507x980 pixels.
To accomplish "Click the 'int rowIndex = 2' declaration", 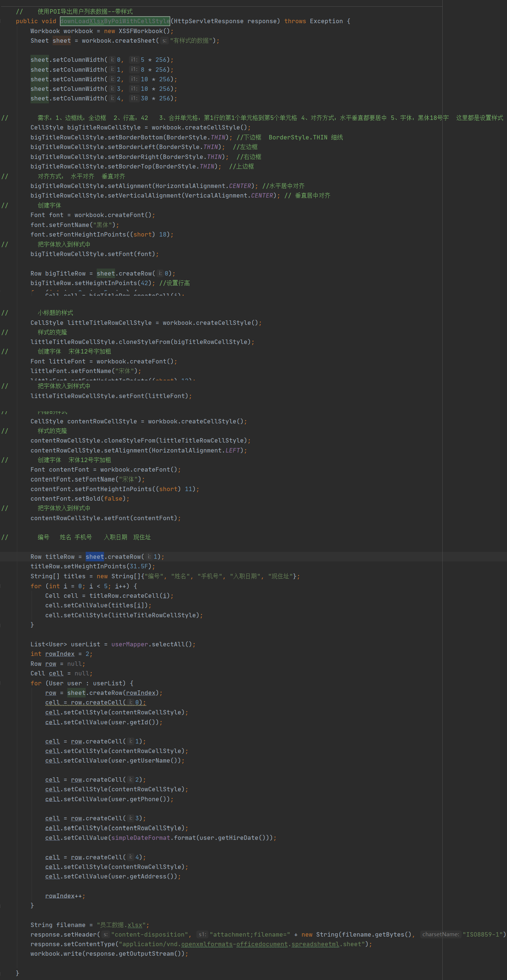I will (62, 654).
